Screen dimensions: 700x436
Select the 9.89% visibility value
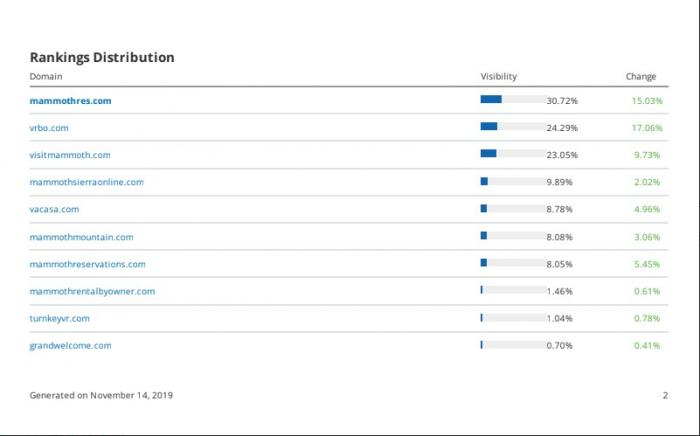pyautogui.click(x=559, y=182)
